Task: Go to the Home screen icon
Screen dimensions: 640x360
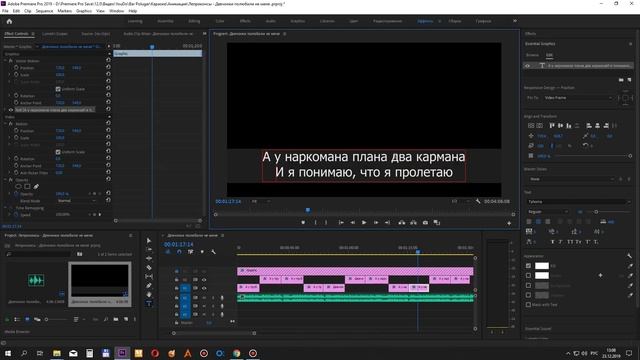Action: click(x=9, y=21)
